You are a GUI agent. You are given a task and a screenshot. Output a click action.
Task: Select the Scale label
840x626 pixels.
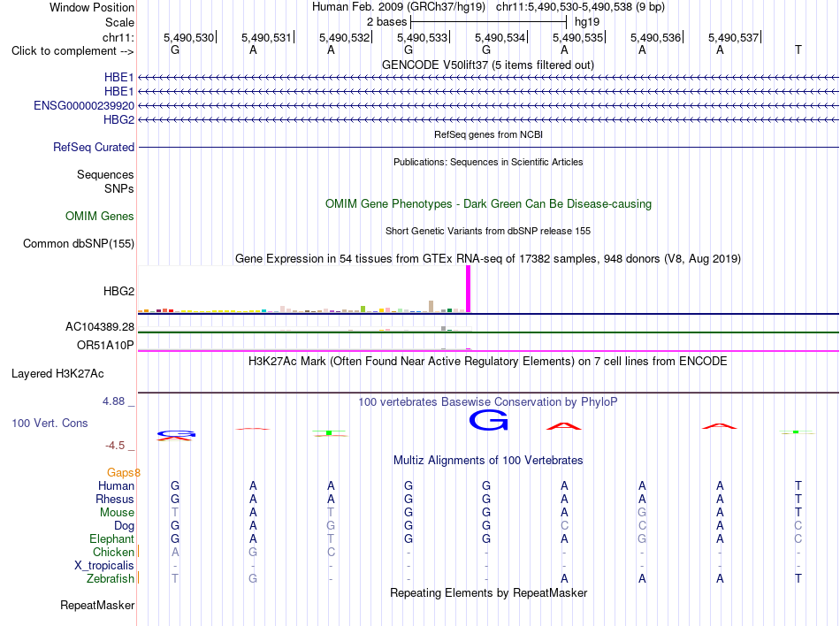tap(119, 22)
